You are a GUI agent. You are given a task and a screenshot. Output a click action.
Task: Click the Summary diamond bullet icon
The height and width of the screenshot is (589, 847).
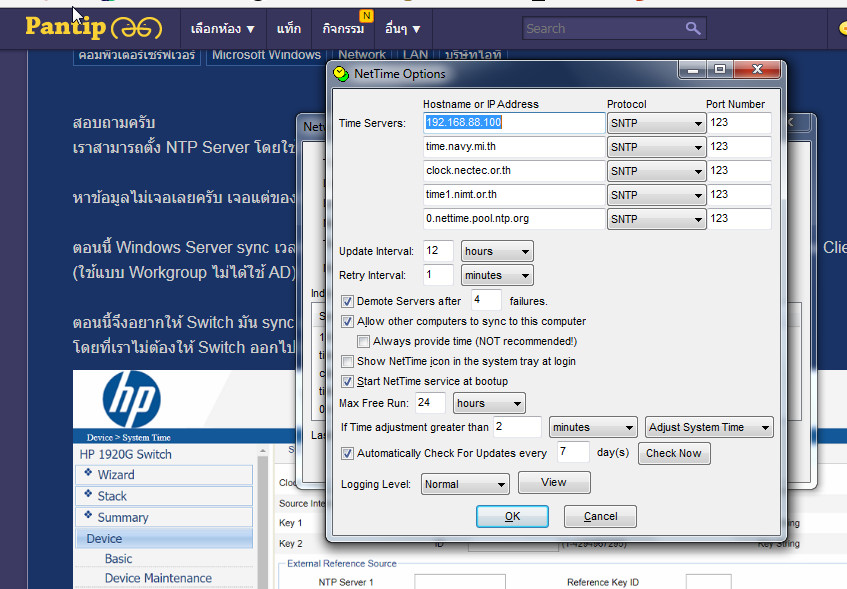coord(88,515)
